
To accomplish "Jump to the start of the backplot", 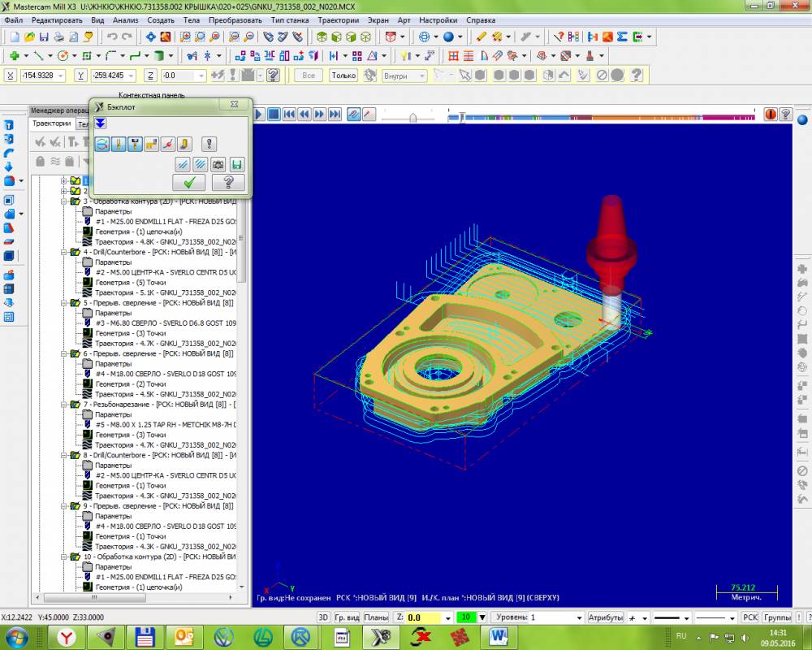I will click(290, 114).
